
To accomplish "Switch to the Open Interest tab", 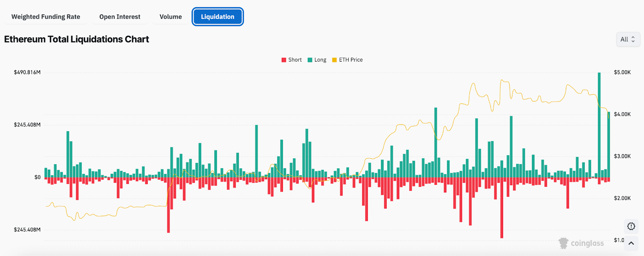I will tap(120, 17).
